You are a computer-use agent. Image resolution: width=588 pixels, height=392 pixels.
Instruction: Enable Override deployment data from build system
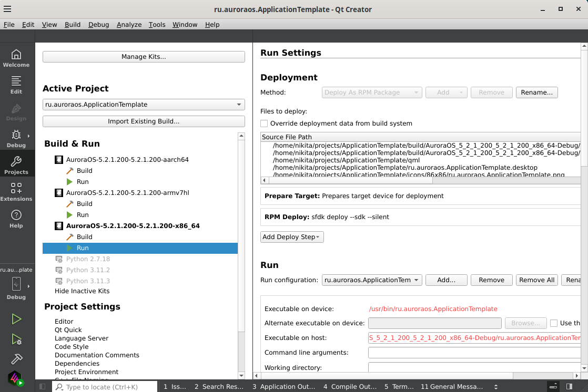tap(264, 123)
